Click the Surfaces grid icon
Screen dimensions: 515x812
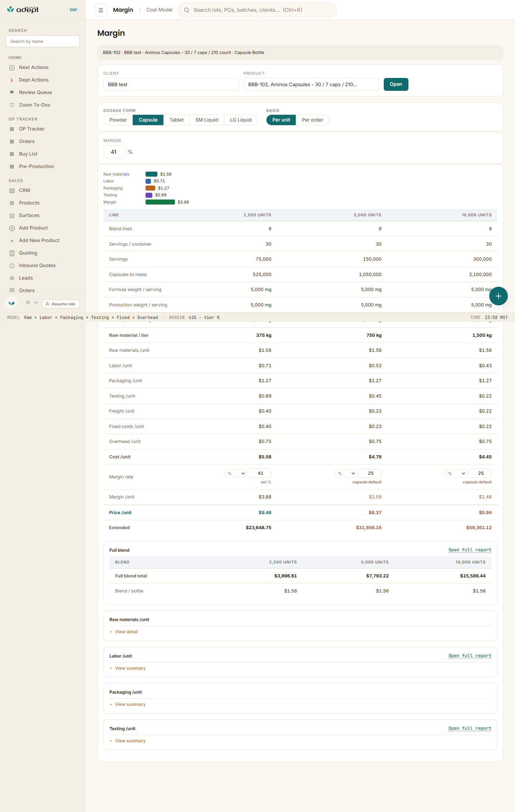coord(12,216)
